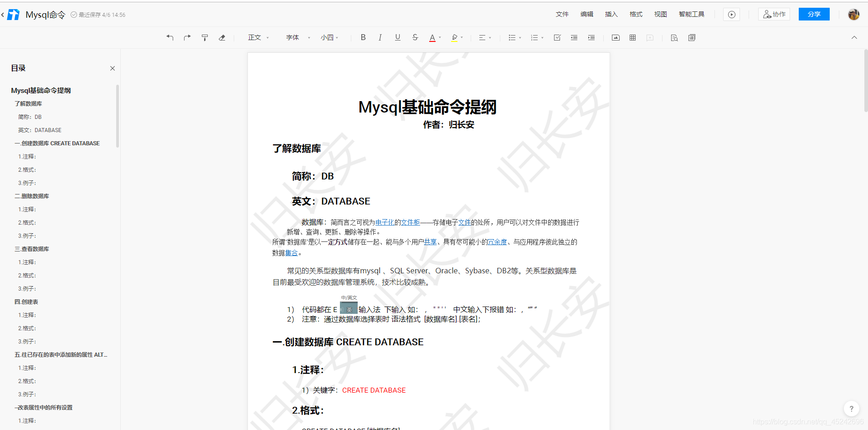Click the clear formatting eraser icon
The width and height of the screenshot is (868, 430).
(x=222, y=38)
